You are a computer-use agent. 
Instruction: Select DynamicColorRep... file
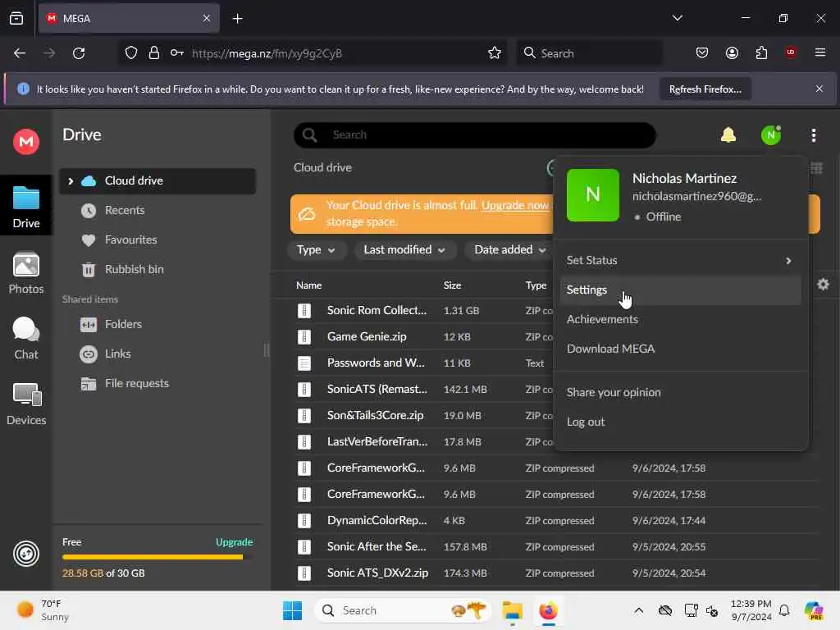pyautogui.click(x=377, y=521)
